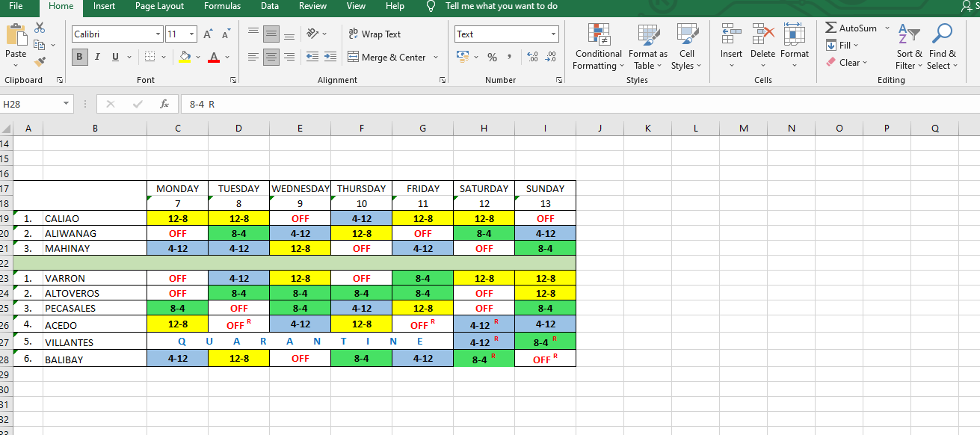
Task: Apply top vertical alignment
Action: point(253,34)
